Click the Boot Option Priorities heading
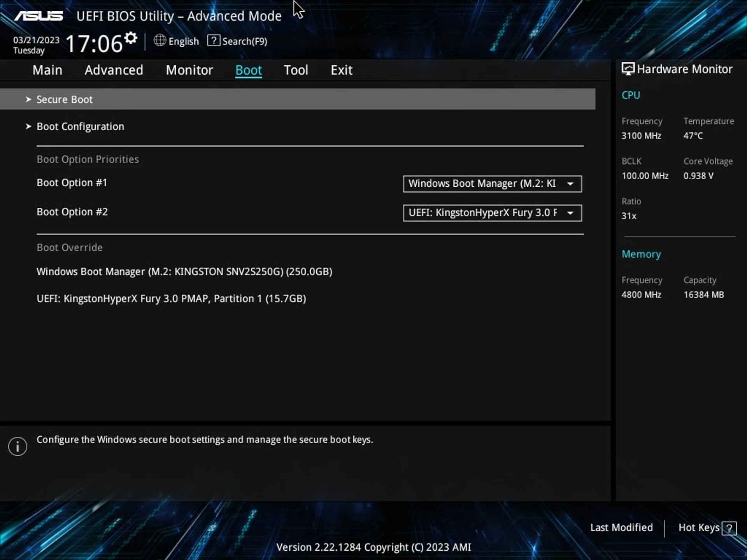The width and height of the screenshot is (747, 560). pyautogui.click(x=88, y=159)
